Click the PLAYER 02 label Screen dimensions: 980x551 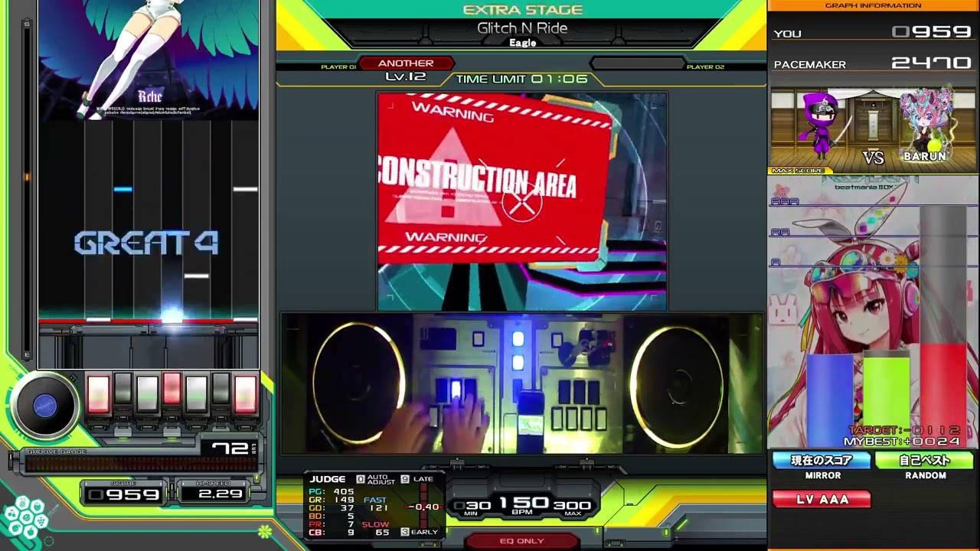pyautogui.click(x=705, y=67)
